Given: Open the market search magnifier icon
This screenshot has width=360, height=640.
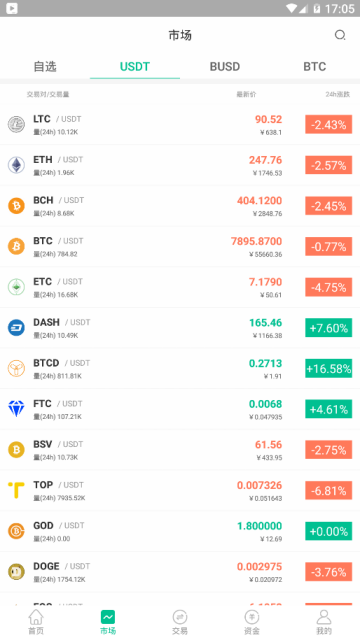Looking at the screenshot, I should [340, 35].
